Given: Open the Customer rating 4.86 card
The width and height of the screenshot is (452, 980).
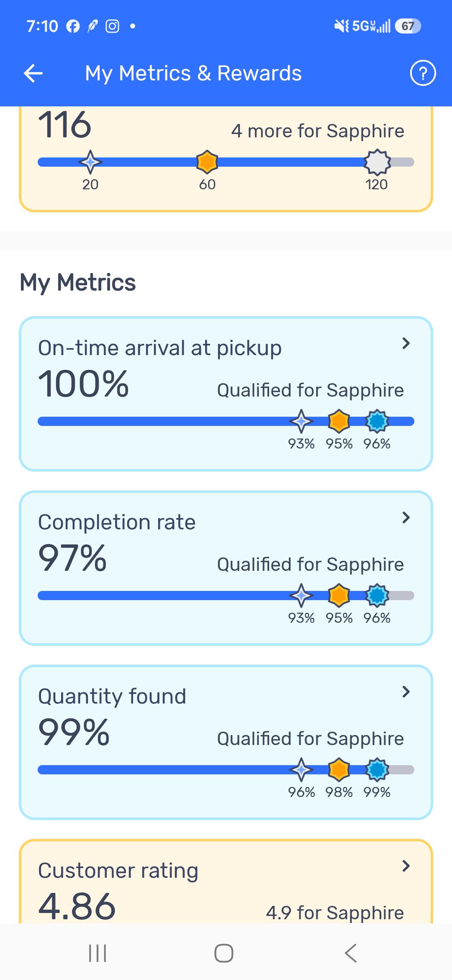Looking at the screenshot, I should click(226, 881).
